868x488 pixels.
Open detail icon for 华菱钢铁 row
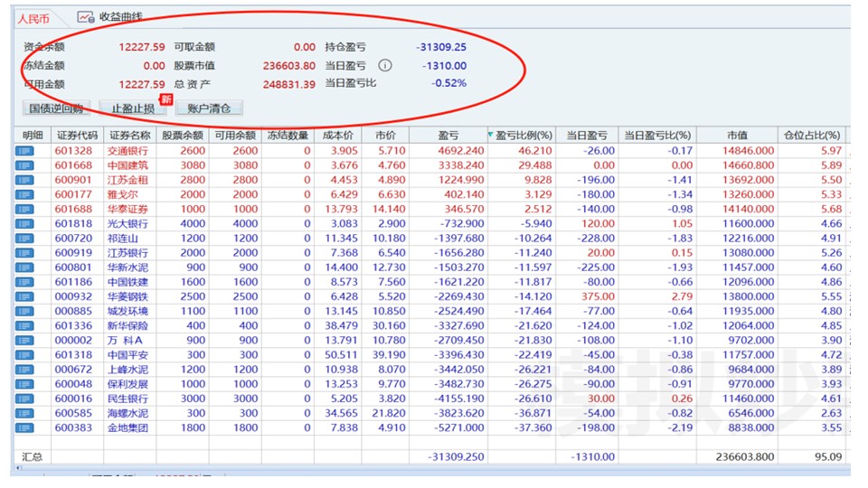tap(24, 296)
